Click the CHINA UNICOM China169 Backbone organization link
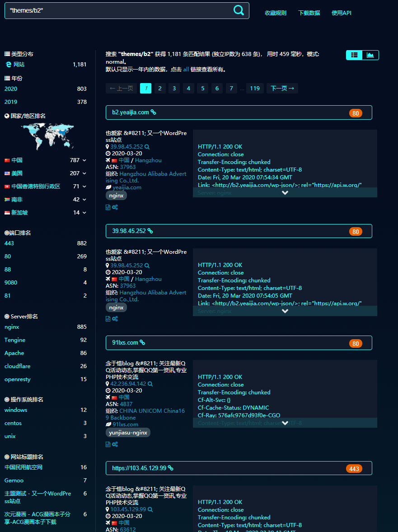Image resolution: width=398 pixels, height=532 pixels. [145, 414]
